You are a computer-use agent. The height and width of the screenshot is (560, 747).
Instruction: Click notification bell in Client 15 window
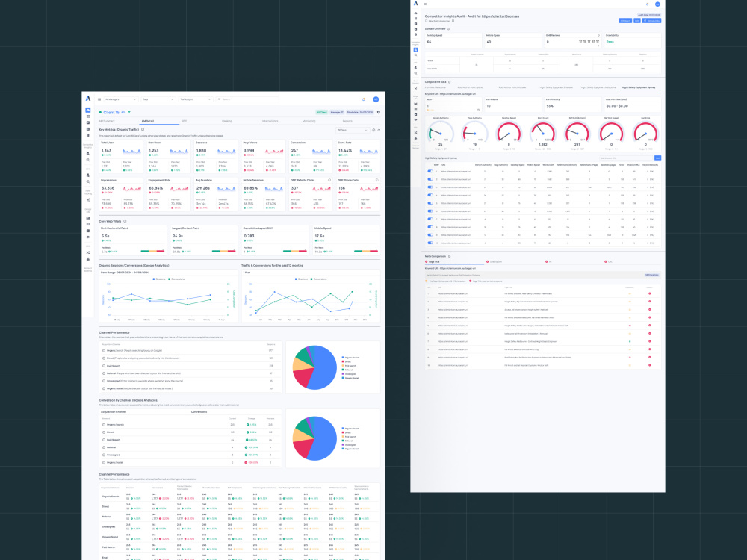[364, 99]
